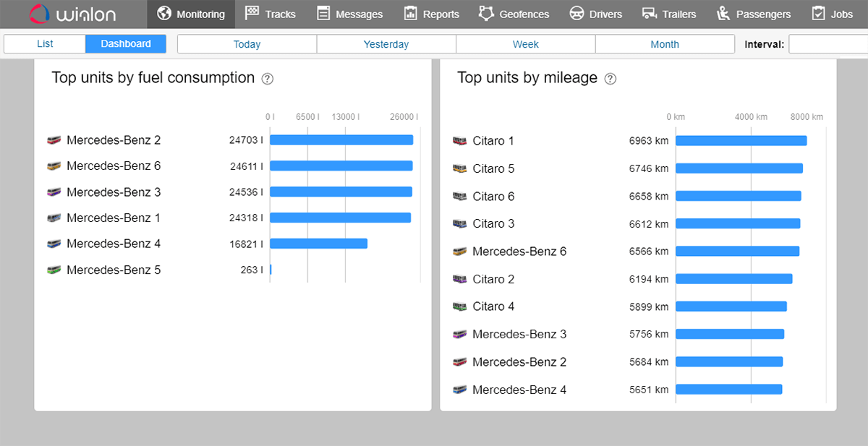Select the Week period button

click(526, 44)
